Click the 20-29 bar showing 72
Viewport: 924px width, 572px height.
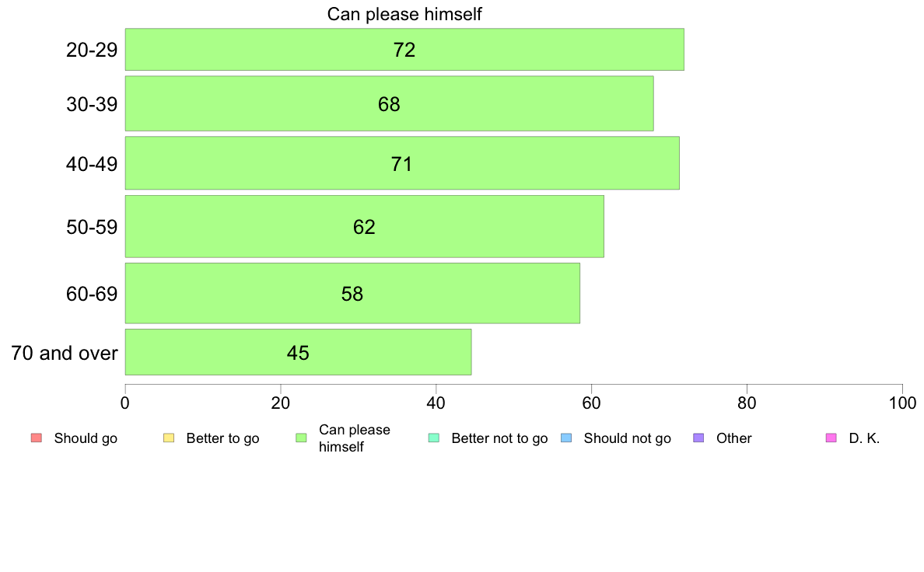(x=404, y=50)
